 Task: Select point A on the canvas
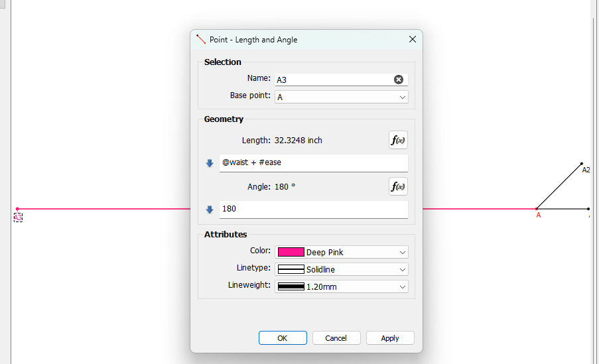pyautogui.click(x=537, y=209)
